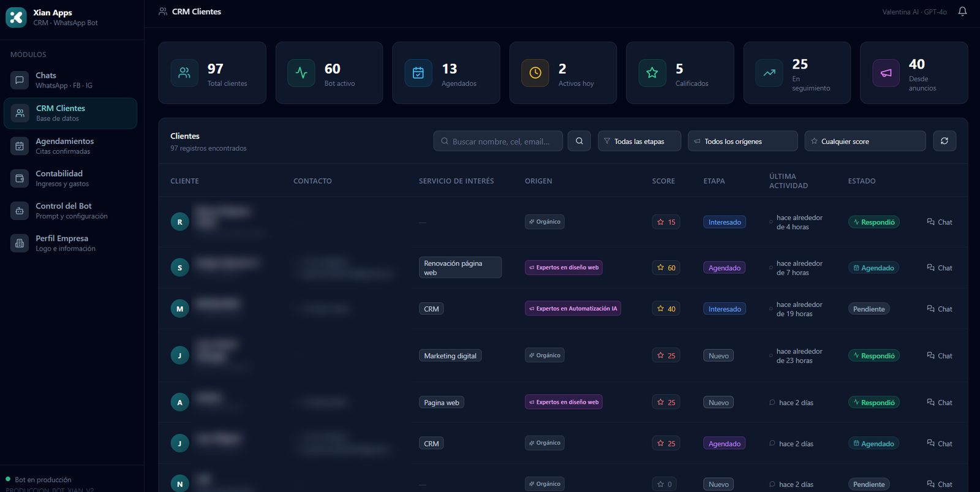Click avatar M in client list
The height and width of the screenshot is (492, 980).
pyautogui.click(x=179, y=309)
